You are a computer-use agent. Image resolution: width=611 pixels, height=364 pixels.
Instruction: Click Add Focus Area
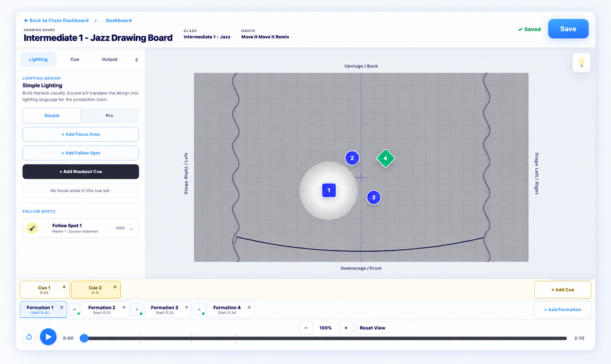(x=81, y=134)
